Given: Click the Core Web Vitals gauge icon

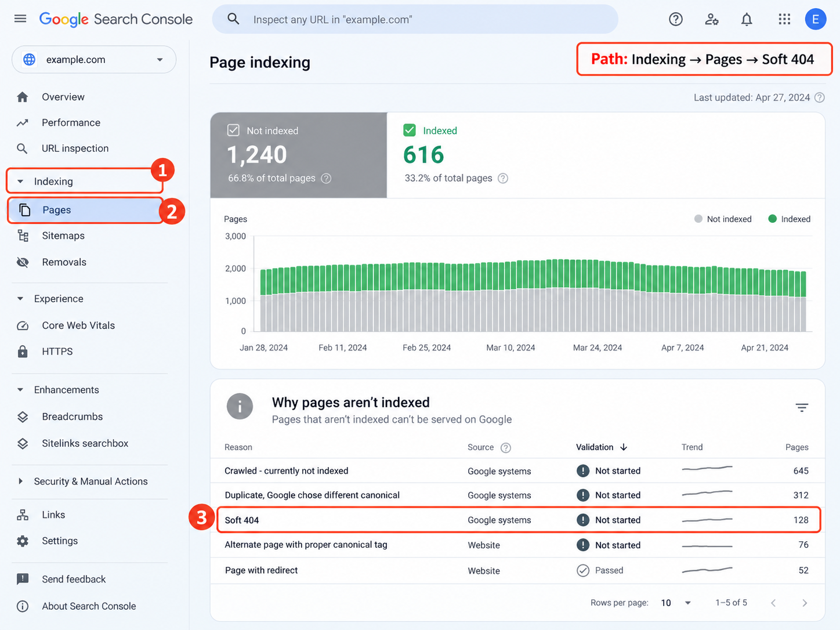Looking at the screenshot, I should [x=23, y=325].
